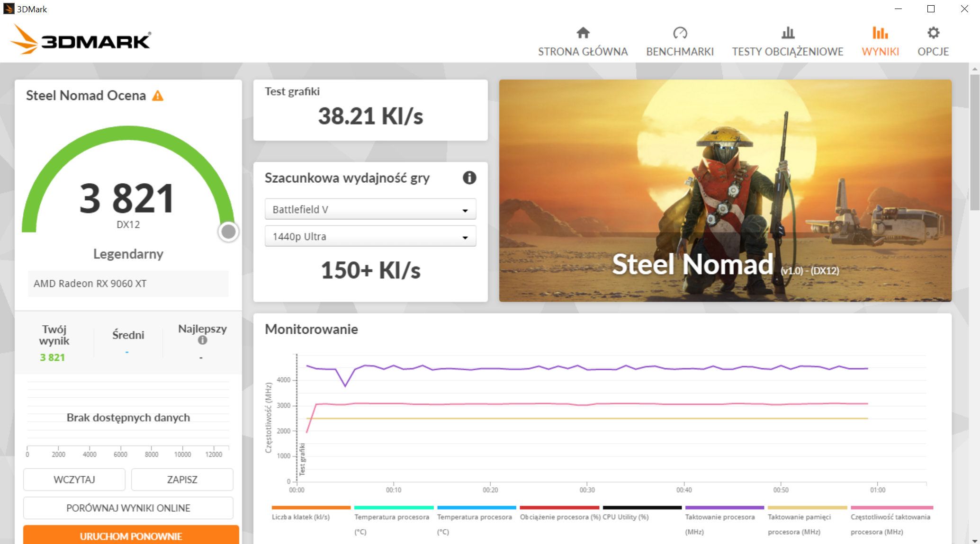
Task: Expand the Battlefield V game dropdown
Action: click(370, 209)
